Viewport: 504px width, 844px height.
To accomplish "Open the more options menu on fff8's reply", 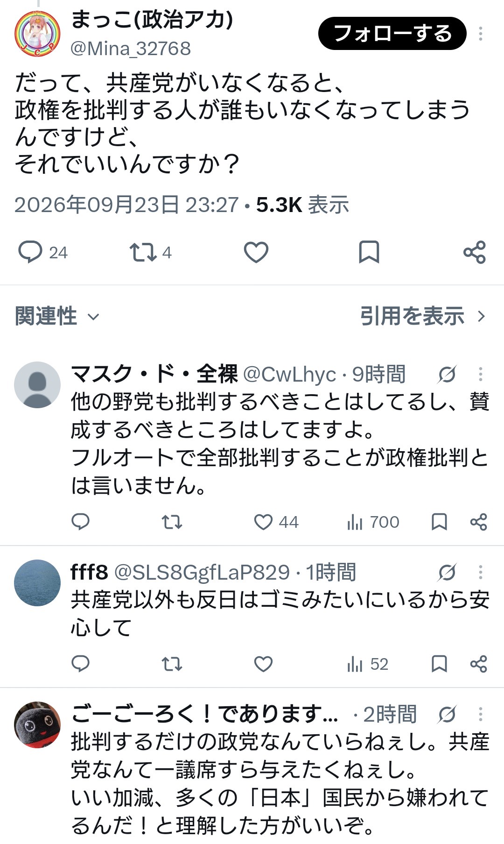I will tap(481, 572).
